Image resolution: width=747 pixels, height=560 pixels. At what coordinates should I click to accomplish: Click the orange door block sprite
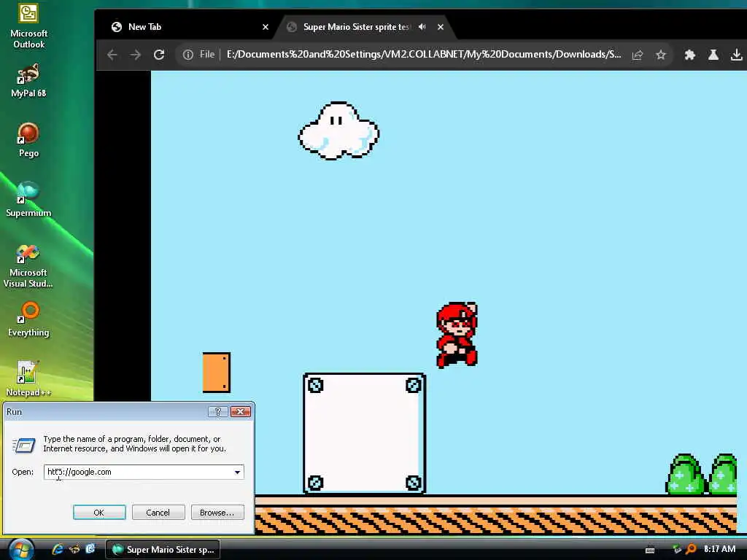(x=216, y=373)
